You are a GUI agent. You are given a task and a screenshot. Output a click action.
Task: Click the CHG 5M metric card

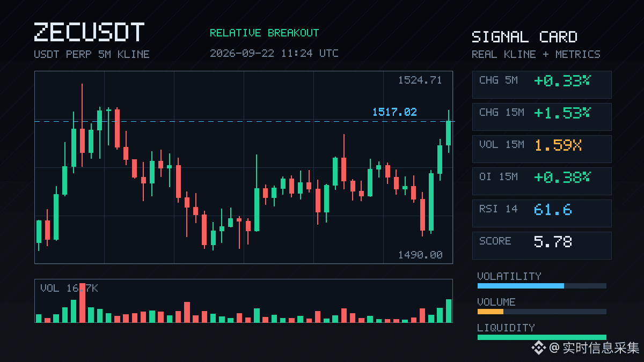point(541,84)
